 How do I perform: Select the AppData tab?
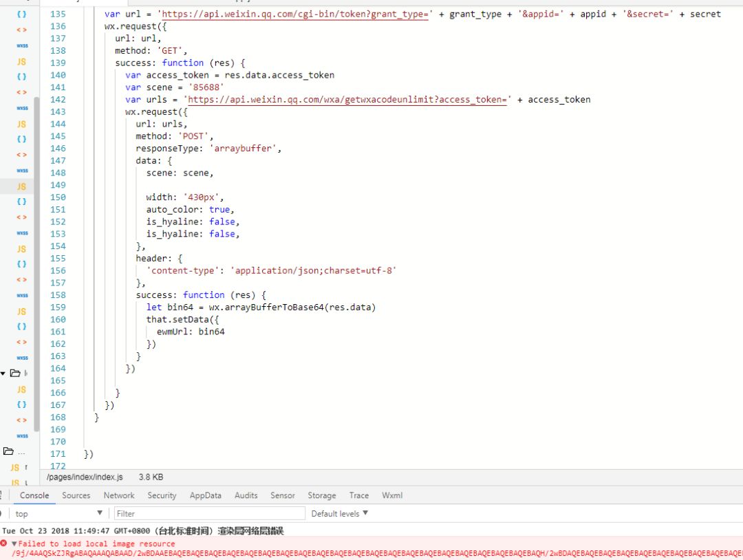click(x=205, y=495)
